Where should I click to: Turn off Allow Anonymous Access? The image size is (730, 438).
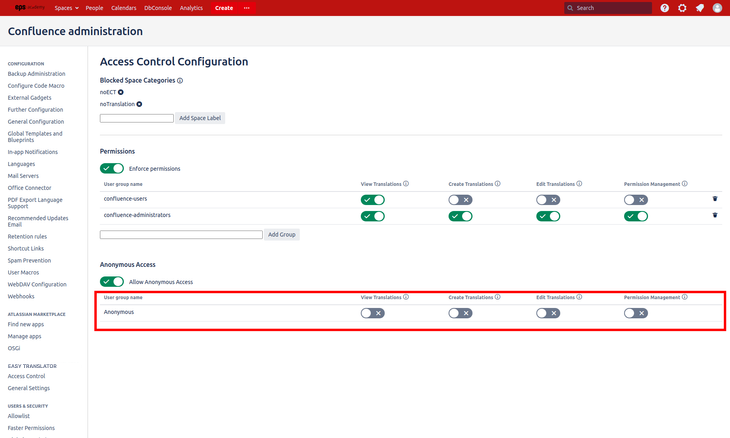pos(112,282)
